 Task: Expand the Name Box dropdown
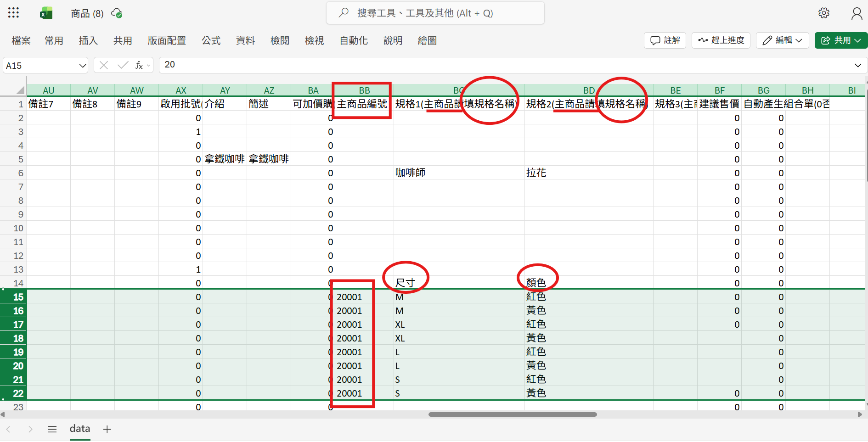[x=83, y=66]
